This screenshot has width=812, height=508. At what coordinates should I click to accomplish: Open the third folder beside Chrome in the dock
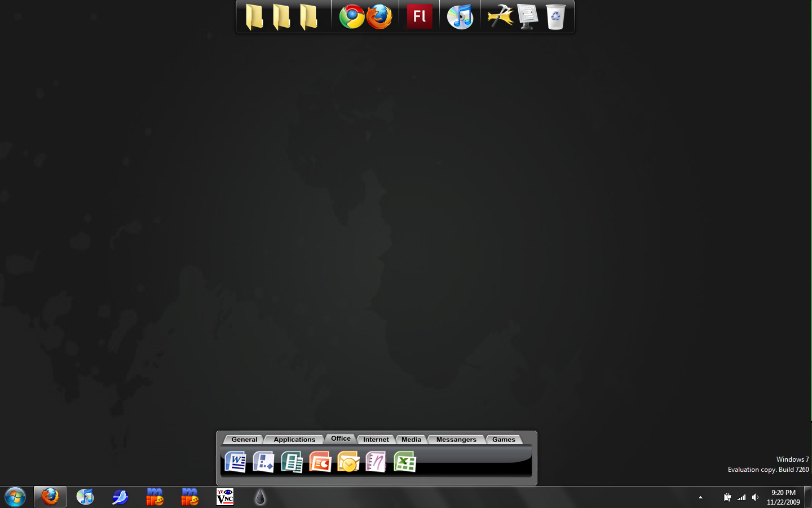click(x=308, y=17)
